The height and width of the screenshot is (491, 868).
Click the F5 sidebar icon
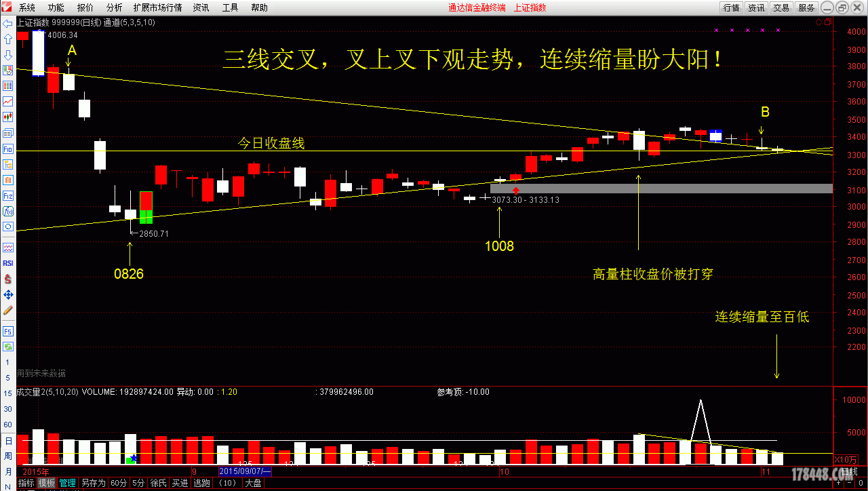point(8,332)
